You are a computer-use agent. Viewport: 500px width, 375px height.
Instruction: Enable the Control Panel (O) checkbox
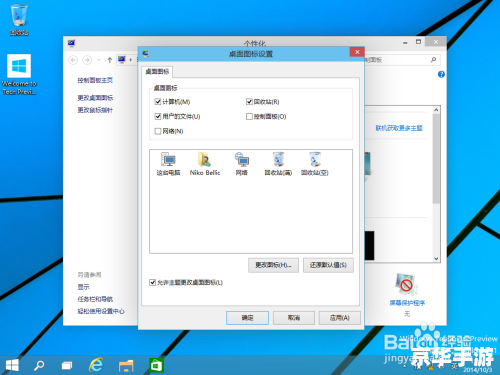coord(249,116)
